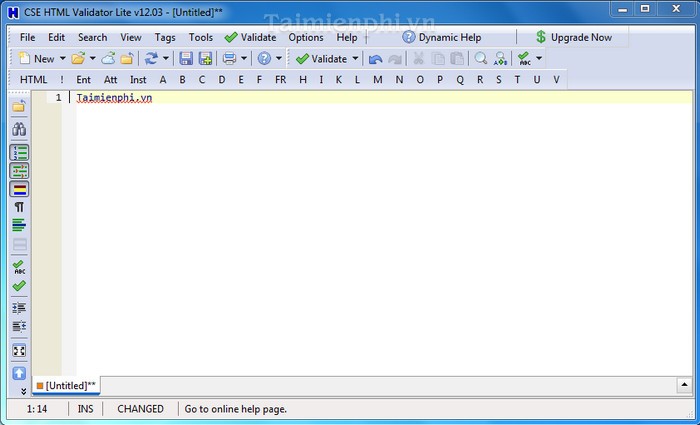
Task: Click the Inst tag bar button
Action: pos(138,80)
